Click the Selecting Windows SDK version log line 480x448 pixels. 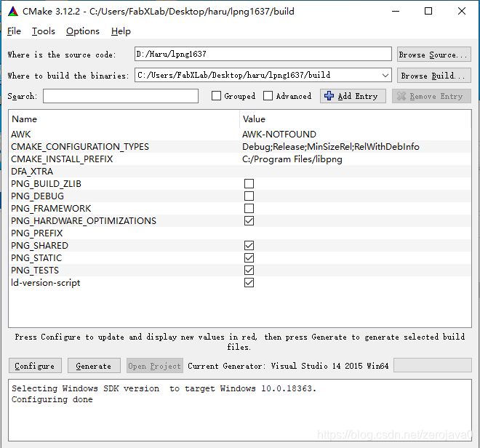tap(164, 388)
